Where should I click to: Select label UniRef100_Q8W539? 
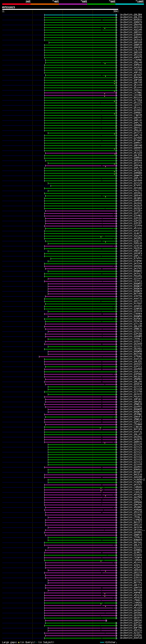[131, 45]
